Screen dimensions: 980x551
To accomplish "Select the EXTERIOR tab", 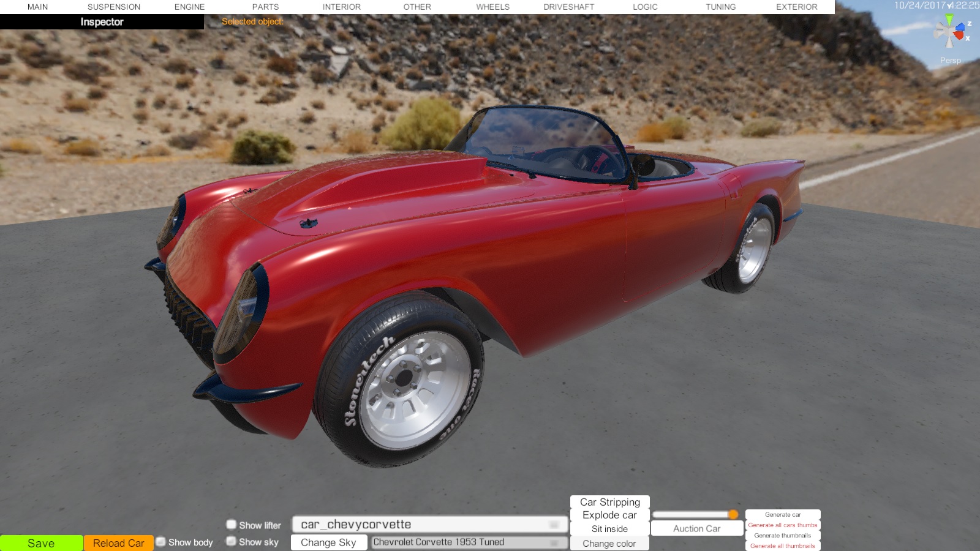I will click(796, 7).
